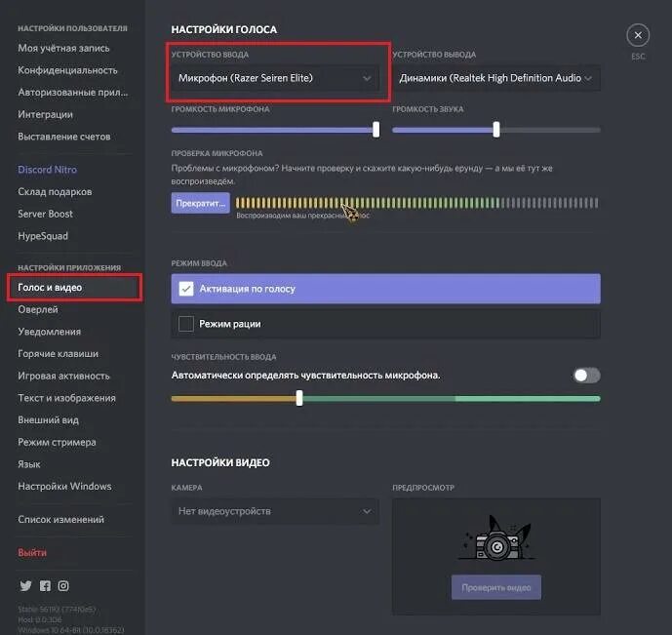The height and width of the screenshot is (635, 672).
Task: Open Игровая активность settings
Action: 63,376
